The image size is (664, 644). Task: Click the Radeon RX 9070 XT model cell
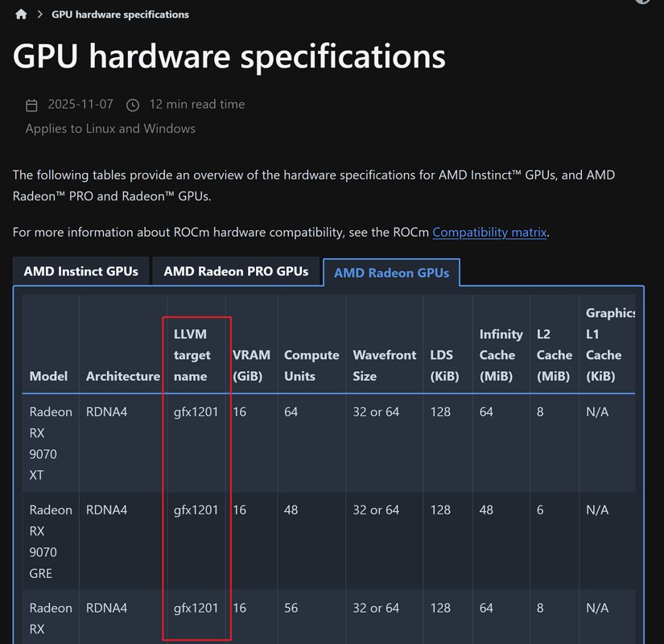click(50, 443)
